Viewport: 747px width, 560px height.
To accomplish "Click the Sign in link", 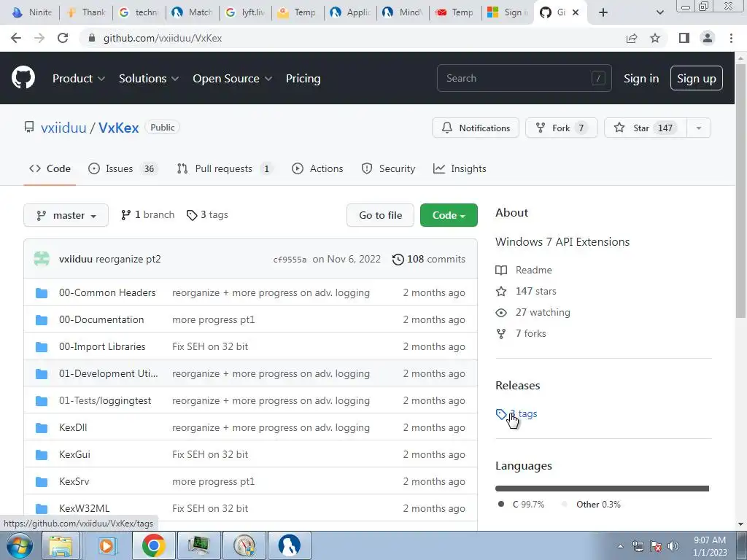I will click(x=641, y=79).
